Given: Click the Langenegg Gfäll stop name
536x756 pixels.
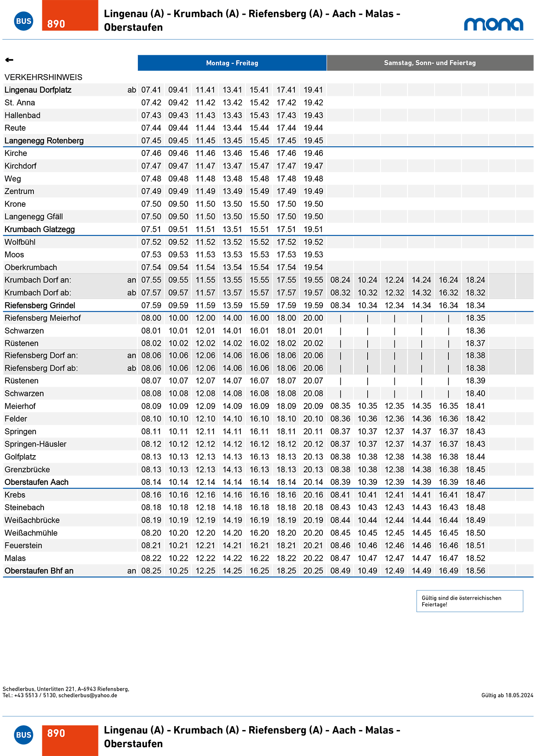Looking at the screenshot, I should (33, 217).
